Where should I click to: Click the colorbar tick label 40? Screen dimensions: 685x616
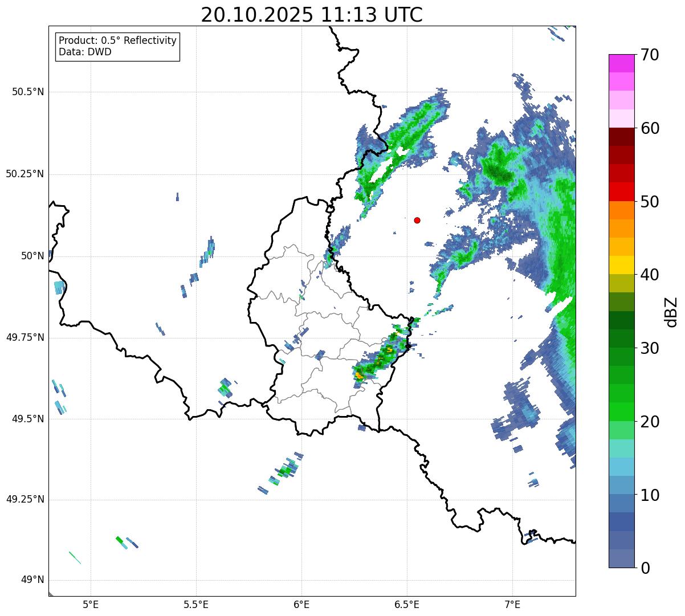pos(650,275)
